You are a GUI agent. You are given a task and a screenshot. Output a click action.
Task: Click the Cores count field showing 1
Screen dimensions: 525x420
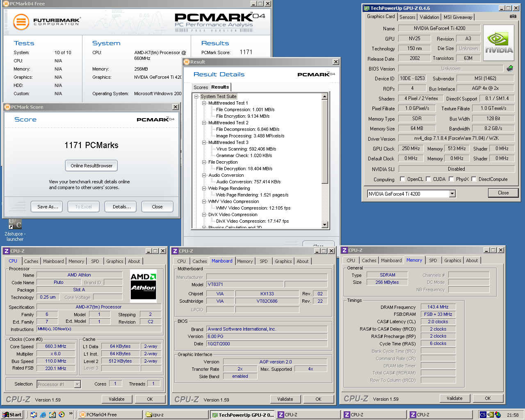[x=115, y=383]
